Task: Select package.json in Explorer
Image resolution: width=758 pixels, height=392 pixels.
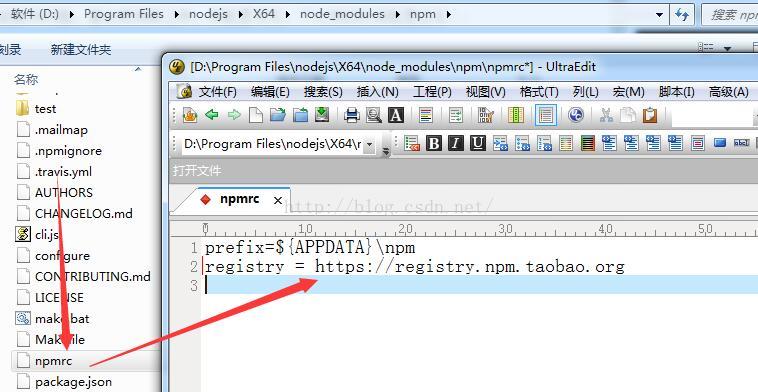Action: [x=73, y=382]
